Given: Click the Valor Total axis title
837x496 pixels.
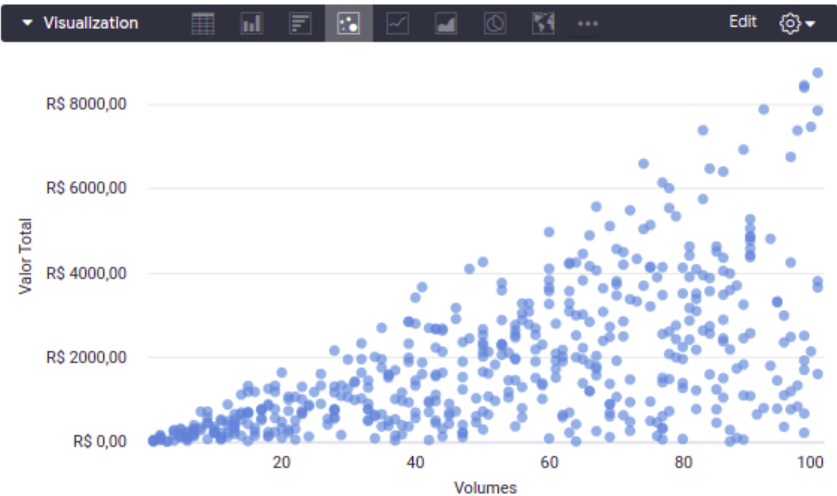Looking at the screenshot, I should (25, 256).
